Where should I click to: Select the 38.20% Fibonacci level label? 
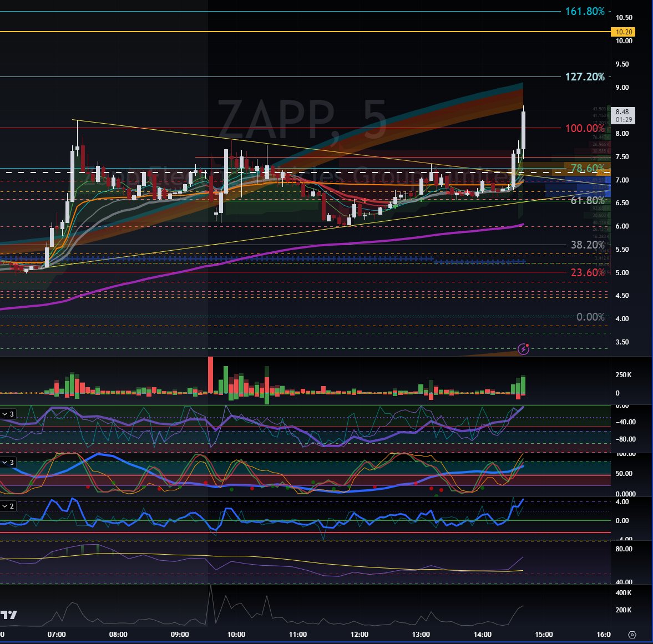[x=587, y=245]
